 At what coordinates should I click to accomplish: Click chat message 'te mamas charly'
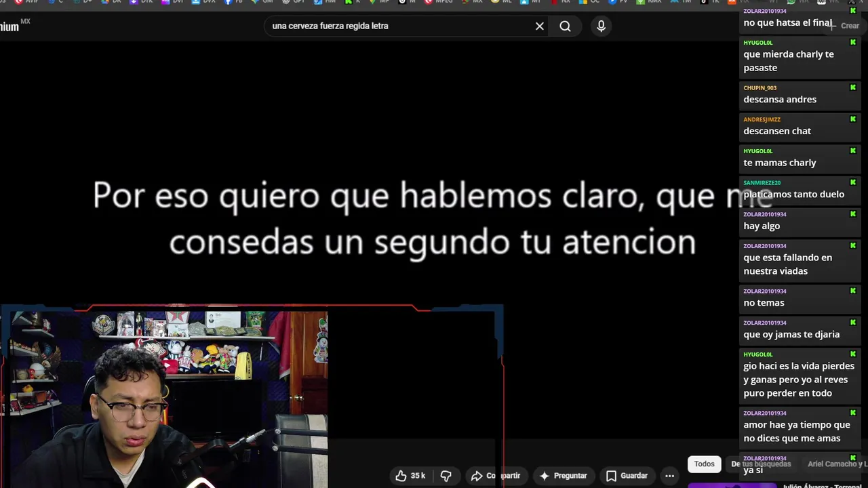pos(780,163)
